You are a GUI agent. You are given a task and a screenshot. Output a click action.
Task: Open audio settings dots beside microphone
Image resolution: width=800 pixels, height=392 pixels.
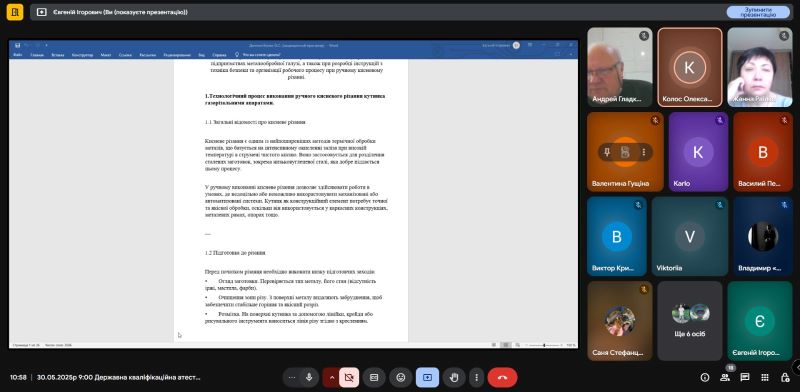coord(292,377)
